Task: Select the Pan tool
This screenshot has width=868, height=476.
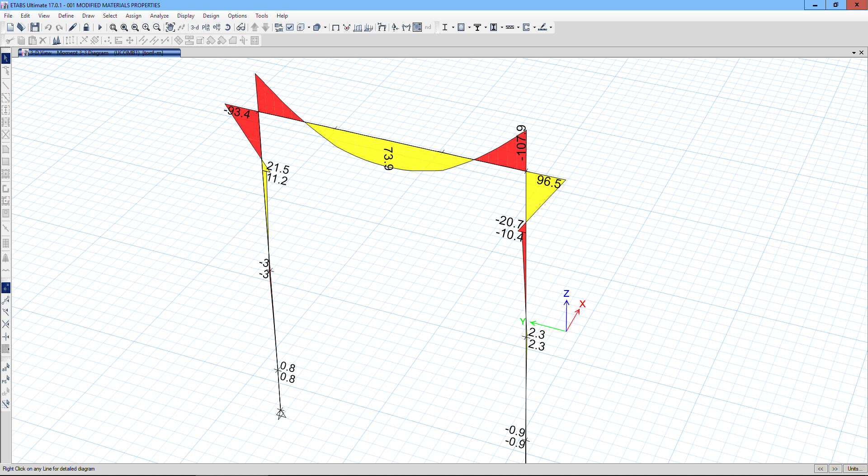Action: pyautogui.click(x=171, y=27)
